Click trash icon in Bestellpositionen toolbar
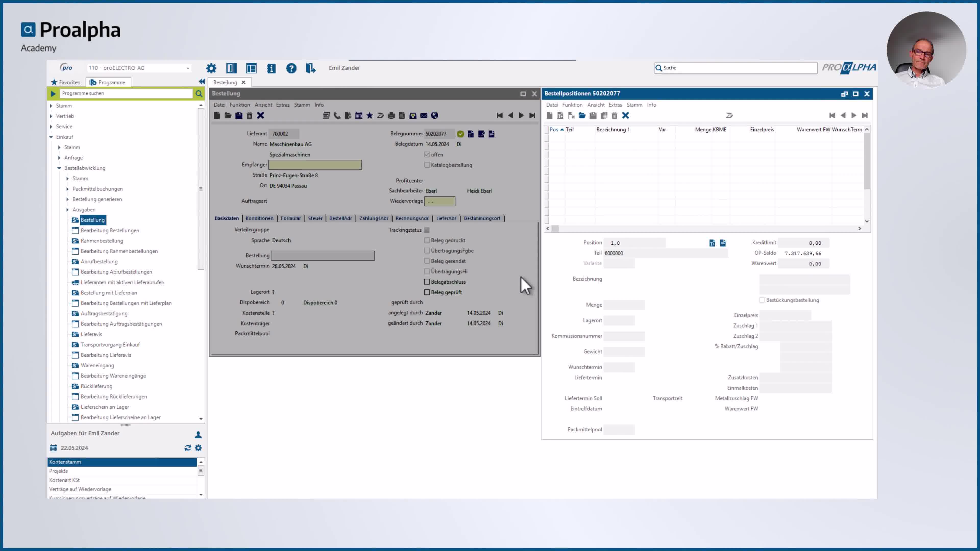The image size is (980, 551). pos(614,116)
